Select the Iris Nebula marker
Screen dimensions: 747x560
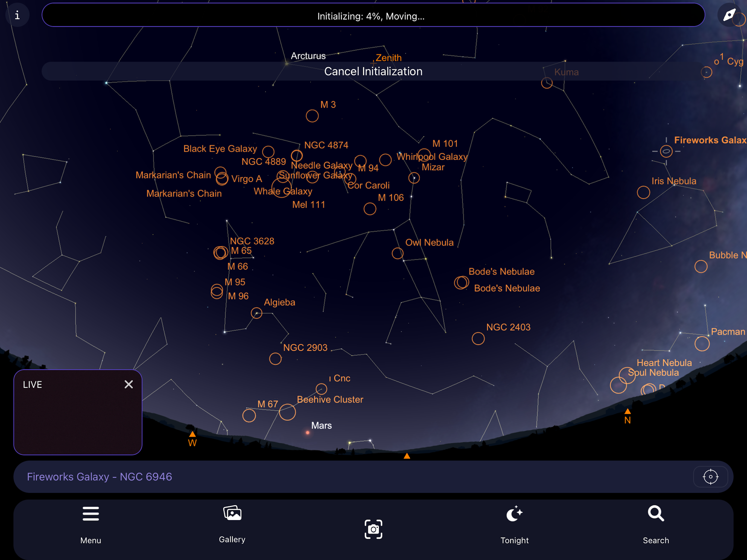pyautogui.click(x=644, y=192)
